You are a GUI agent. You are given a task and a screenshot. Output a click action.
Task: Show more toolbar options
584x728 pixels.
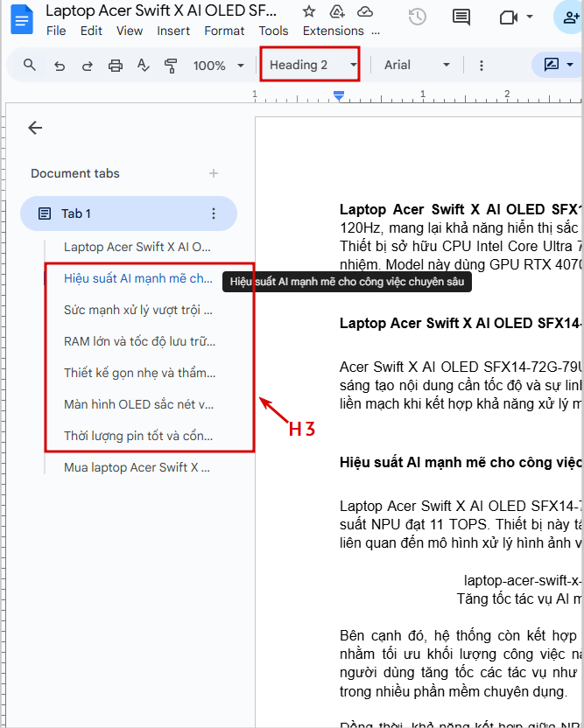pos(482,66)
